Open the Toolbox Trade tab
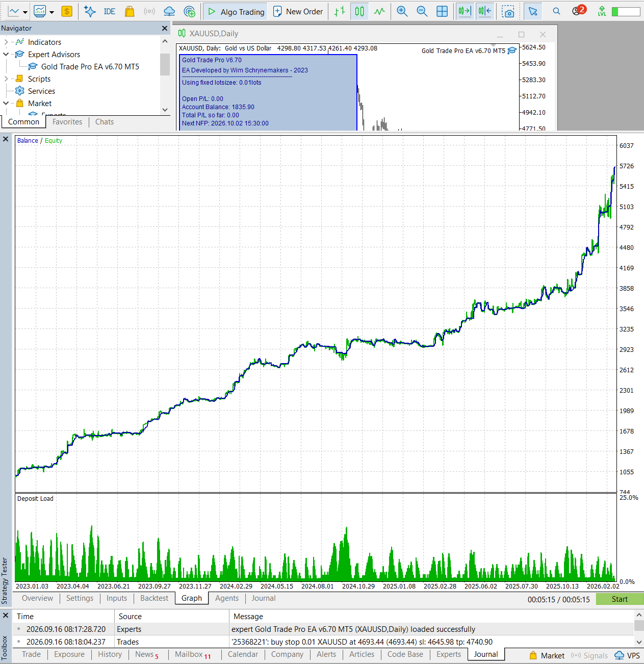The height and width of the screenshot is (664, 644). click(31, 654)
